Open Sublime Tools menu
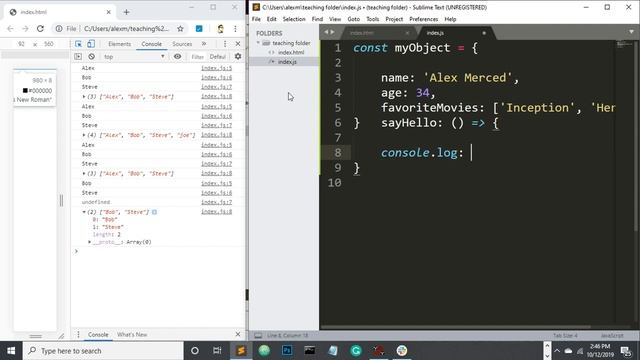Viewport: 640px width, 360px height. [x=372, y=19]
